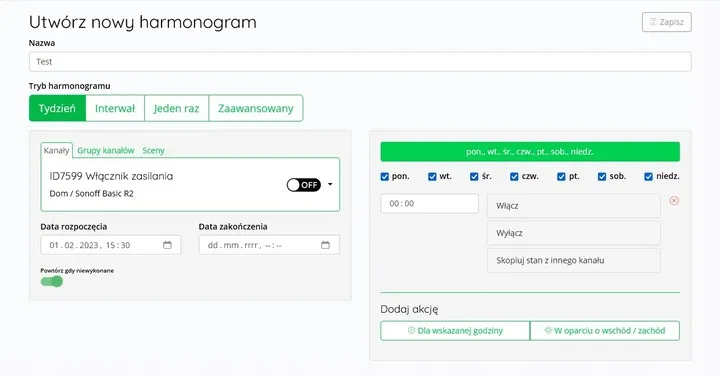720x376 pixels.
Task: Click the ID7599 Włącznik zasilania channel name
Action: 111,176
